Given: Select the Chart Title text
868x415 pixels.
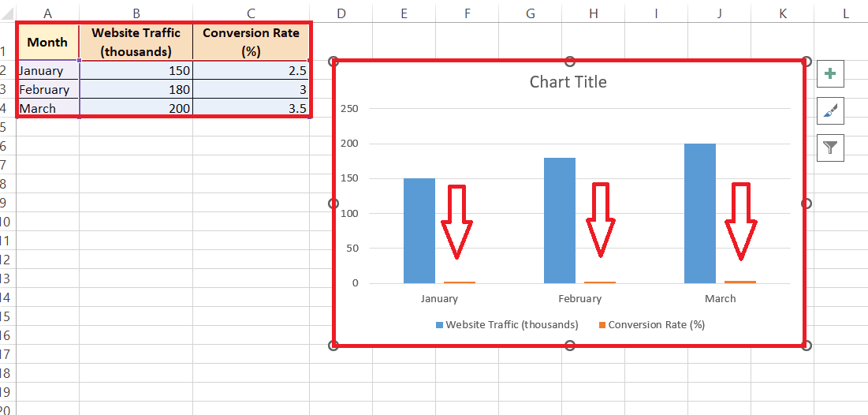Looking at the screenshot, I should click(x=568, y=82).
